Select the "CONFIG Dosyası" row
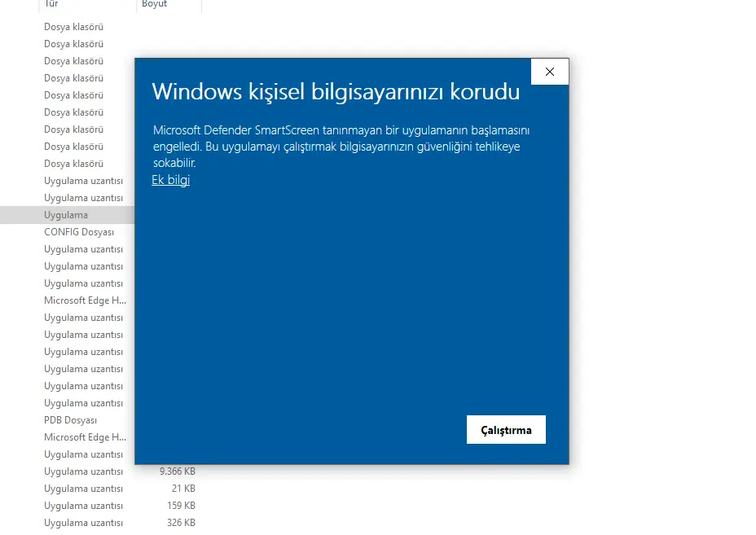The image size is (756, 535). click(x=79, y=232)
